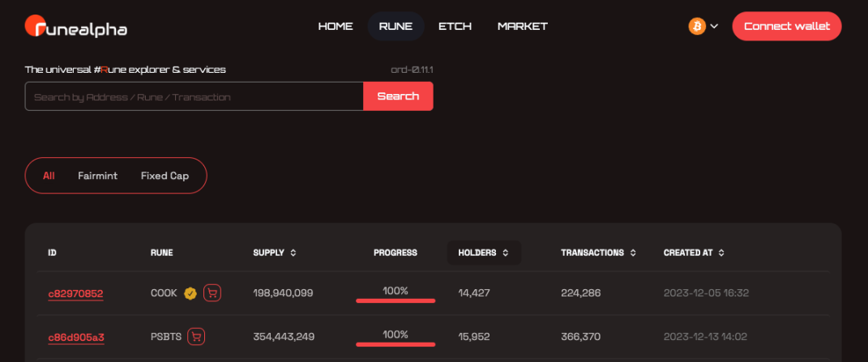Select the Fairmint filter
Image resolution: width=868 pixels, height=362 pixels.
pyautogui.click(x=97, y=176)
